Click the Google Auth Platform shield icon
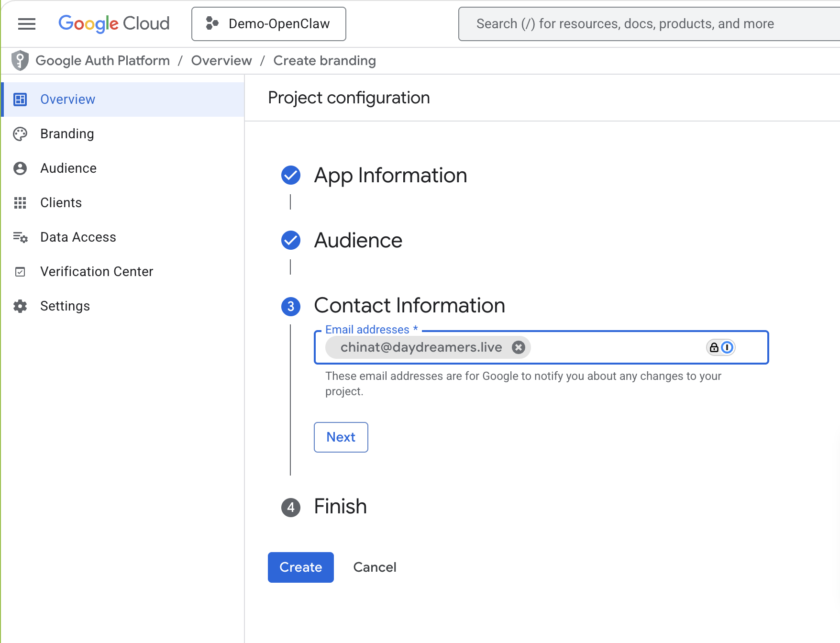 pyautogui.click(x=20, y=60)
